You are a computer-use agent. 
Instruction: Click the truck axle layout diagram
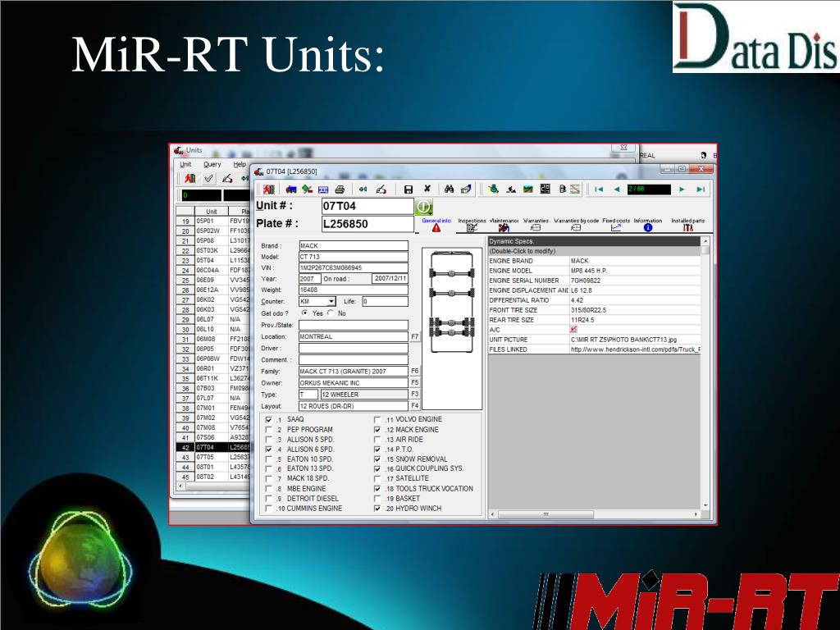click(x=452, y=302)
